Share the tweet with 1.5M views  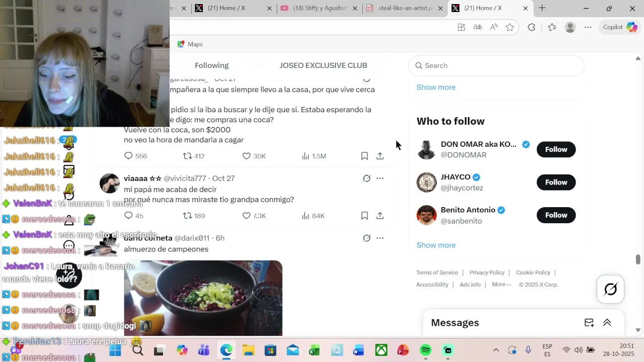coord(380,156)
